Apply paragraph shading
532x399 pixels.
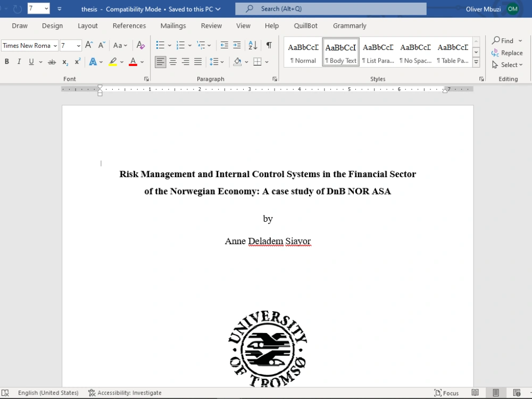click(237, 62)
